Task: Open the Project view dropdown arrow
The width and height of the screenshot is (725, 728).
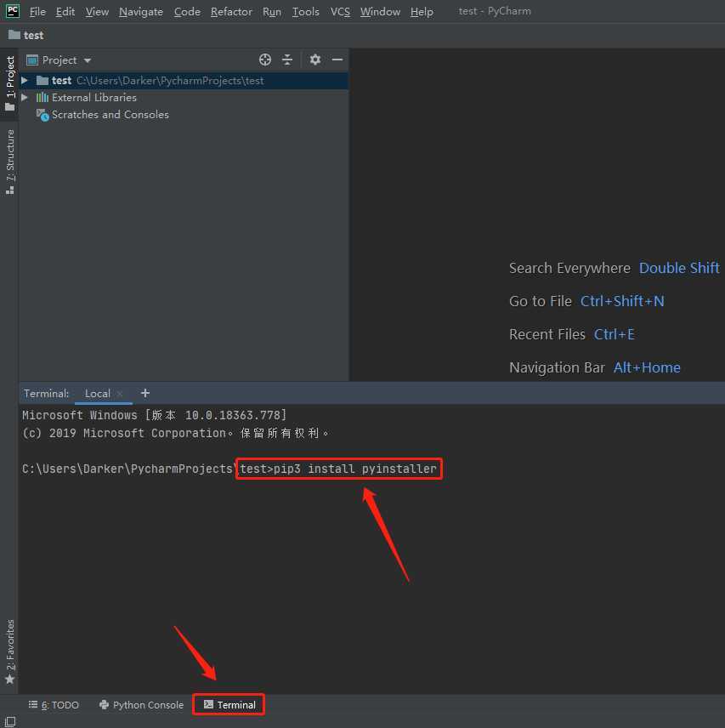Action: (88, 61)
